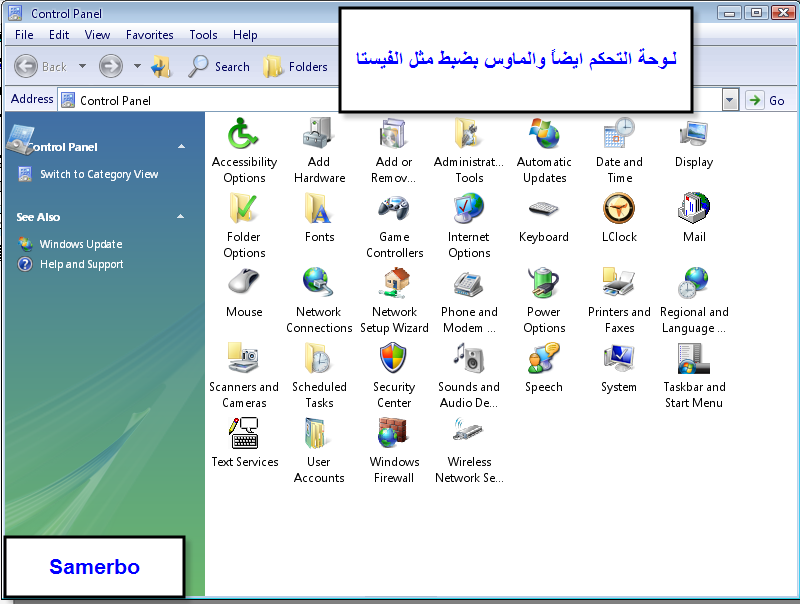Open Game Controllers icon

[x=393, y=209]
